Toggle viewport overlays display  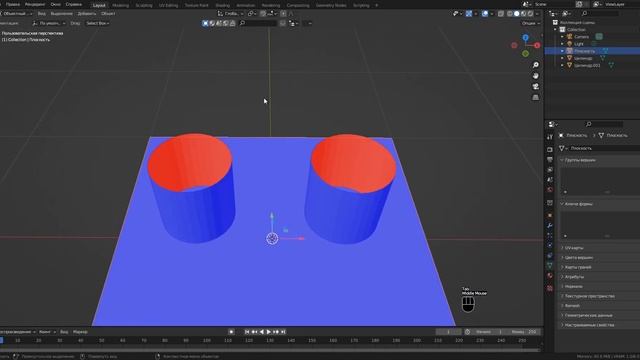tap(485, 13)
